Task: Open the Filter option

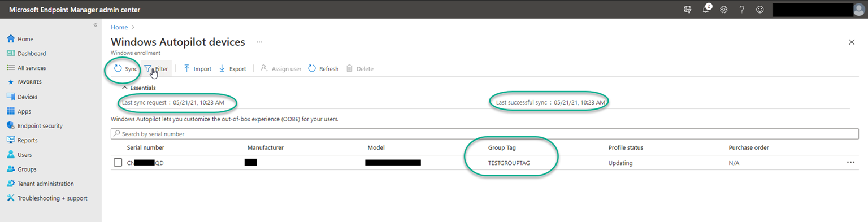Action: coord(157,69)
